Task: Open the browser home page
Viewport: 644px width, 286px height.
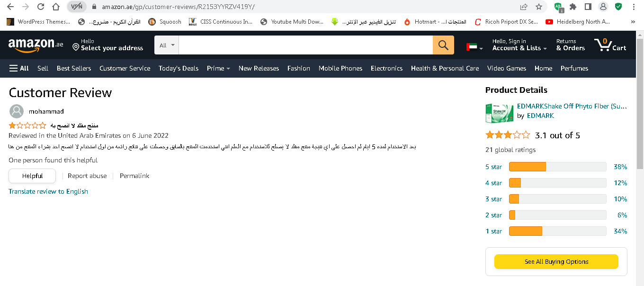Action: 56,7
